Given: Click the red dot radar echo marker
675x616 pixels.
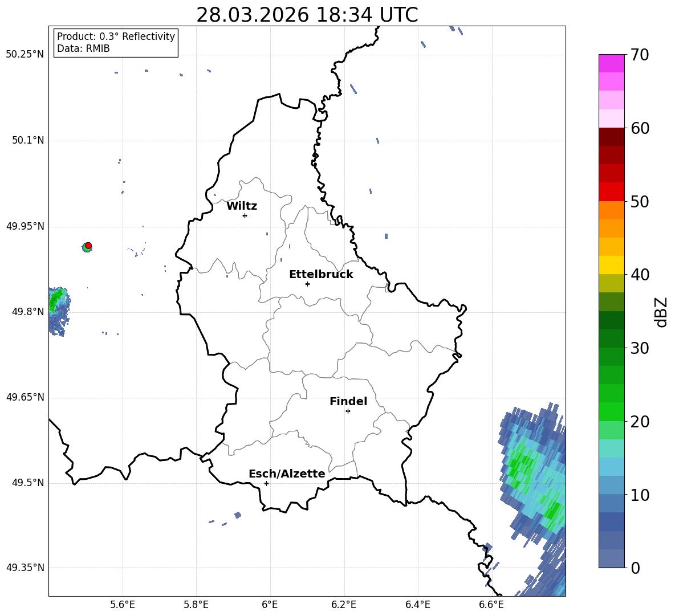Looking at the screenshot, I should 88,245.
